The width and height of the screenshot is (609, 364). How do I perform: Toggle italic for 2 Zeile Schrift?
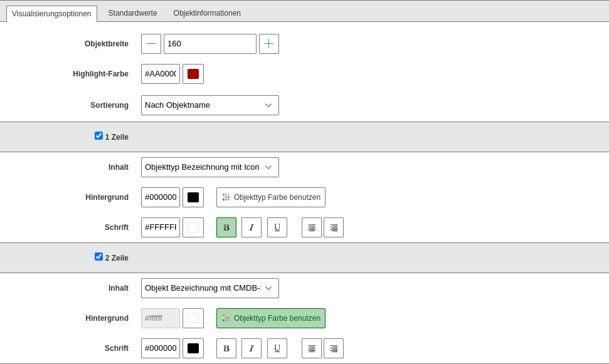click(252, 348)
